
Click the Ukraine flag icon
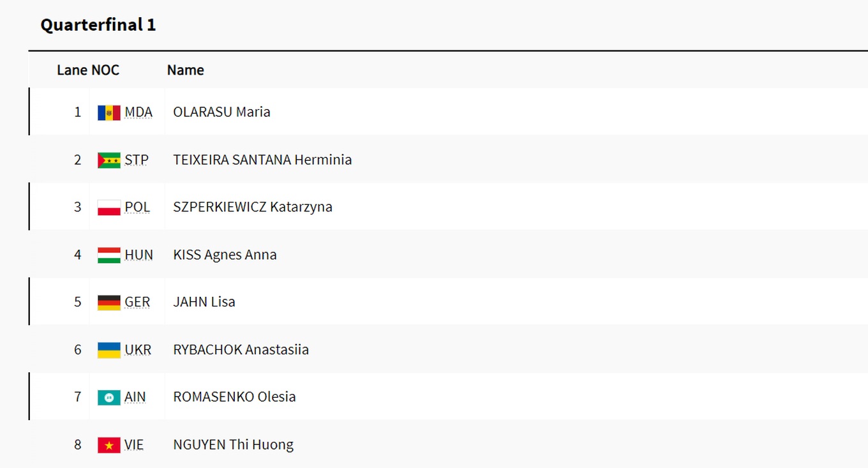pyautogui.click(x=108, y=350)
